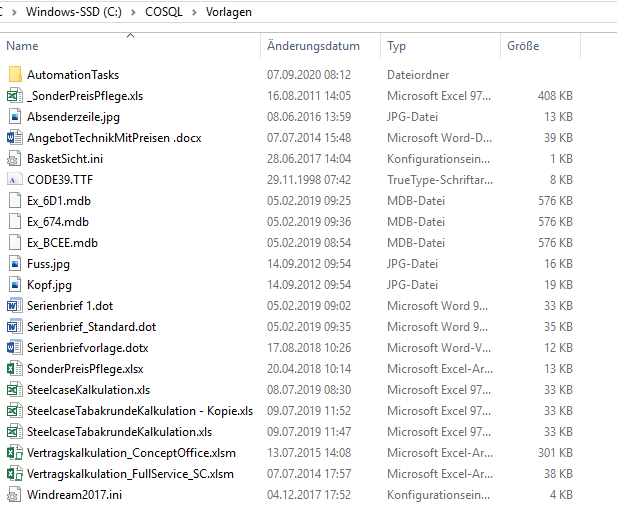Click the Serienbriefvorlage.dotx template icon
This screenshot has width=617, height=515.
pyautogui.click(x=14, y=348)
